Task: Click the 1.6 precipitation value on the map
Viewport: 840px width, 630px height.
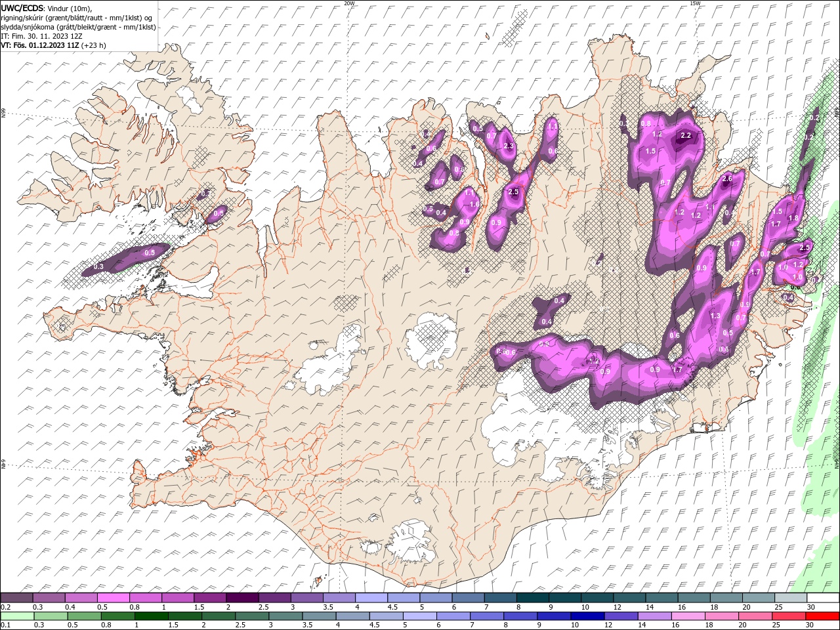Action: point(474,205)
